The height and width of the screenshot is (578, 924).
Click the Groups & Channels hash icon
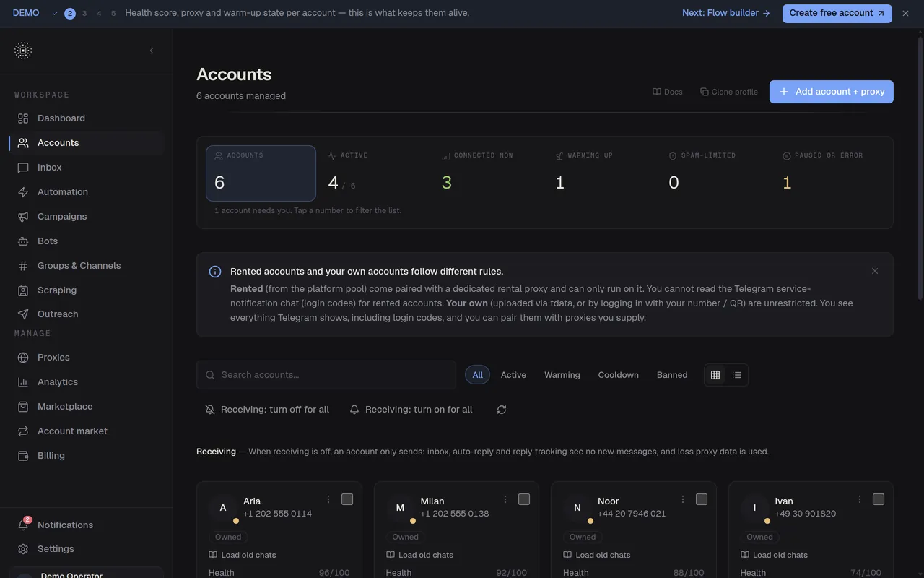click(x=23, y=266)
